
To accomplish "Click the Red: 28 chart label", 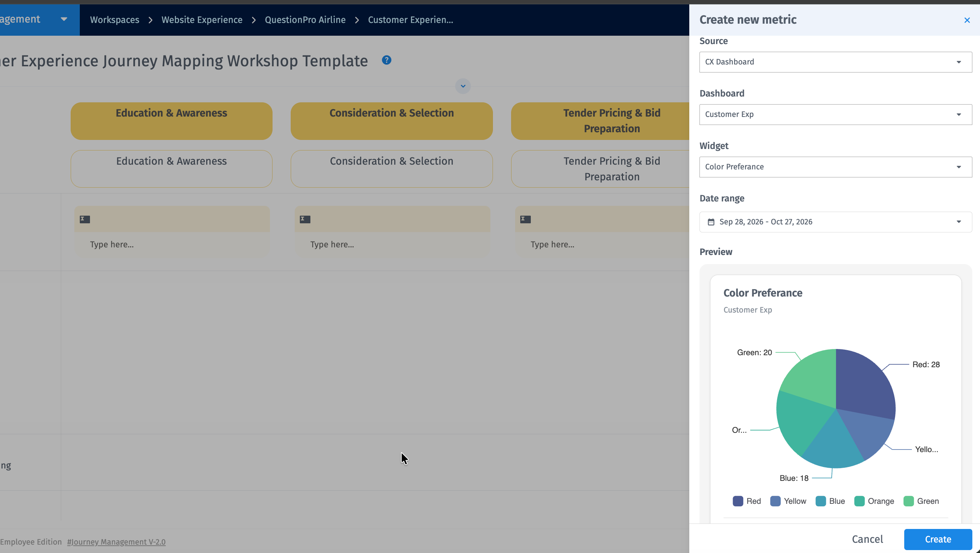I will pos(926,364).
